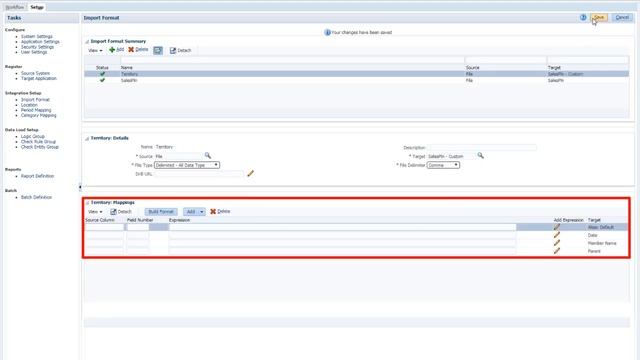Switch to the Workflow tab
640x360 pixels.
tap(15, 7)
